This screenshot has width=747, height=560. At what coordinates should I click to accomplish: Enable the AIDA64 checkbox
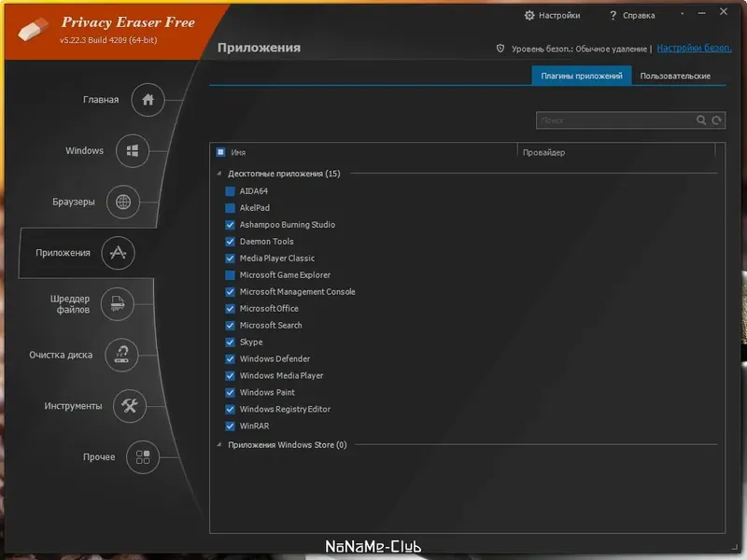[230, 191]
